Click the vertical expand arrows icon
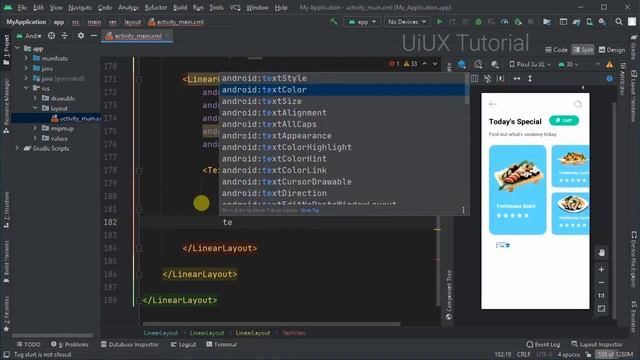The height and width of the screenshot is (360, 640). click(x=530, y=78)
